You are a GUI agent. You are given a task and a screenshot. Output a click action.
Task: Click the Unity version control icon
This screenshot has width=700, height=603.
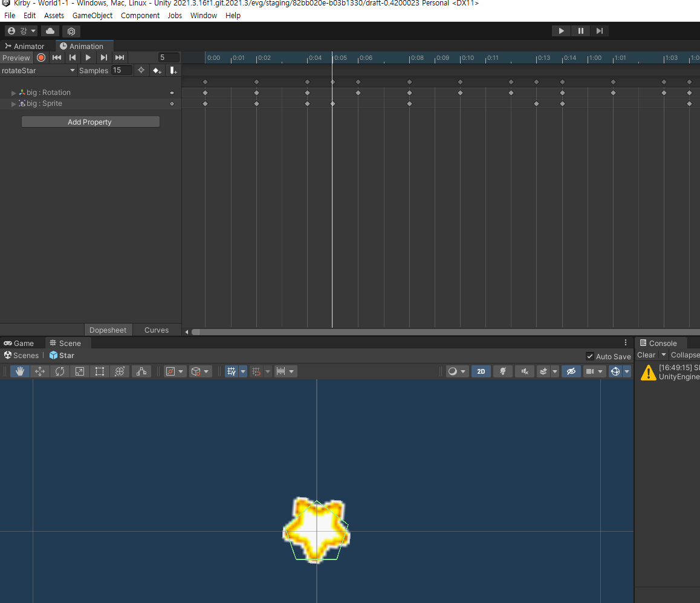(x=71, y=31)
